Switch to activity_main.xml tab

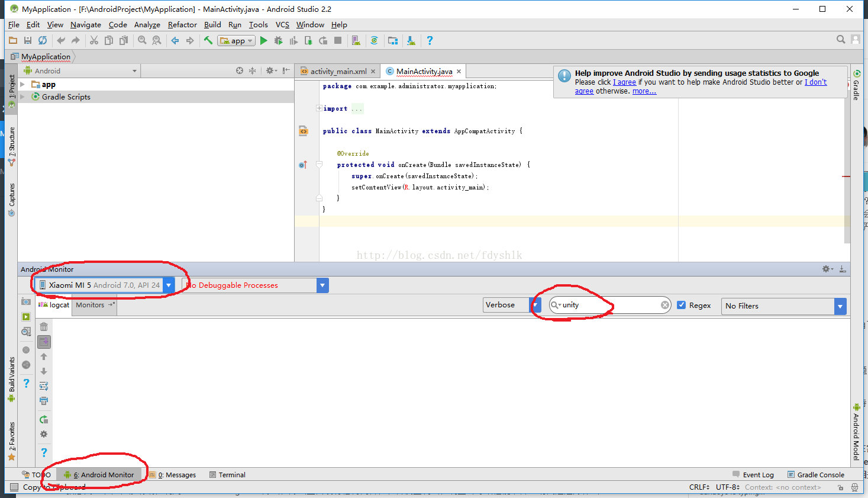338,71
